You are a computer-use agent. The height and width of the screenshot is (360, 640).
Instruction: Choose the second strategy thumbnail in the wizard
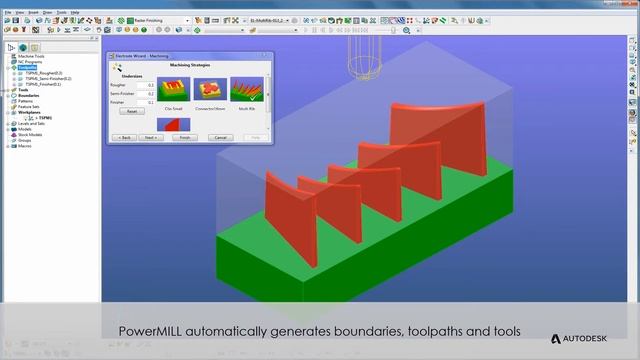pyautogui.click(x=210, y=89)
